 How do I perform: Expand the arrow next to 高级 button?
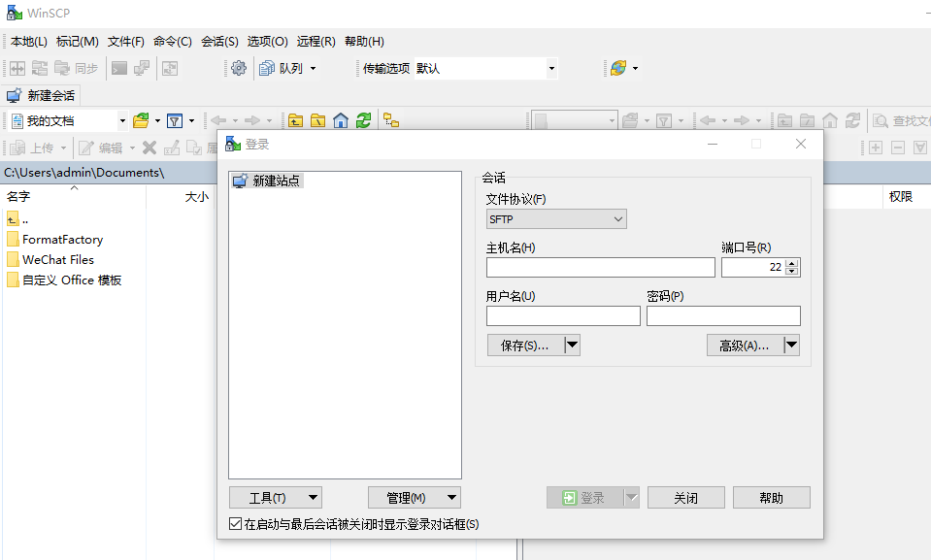tap(792, 346)
